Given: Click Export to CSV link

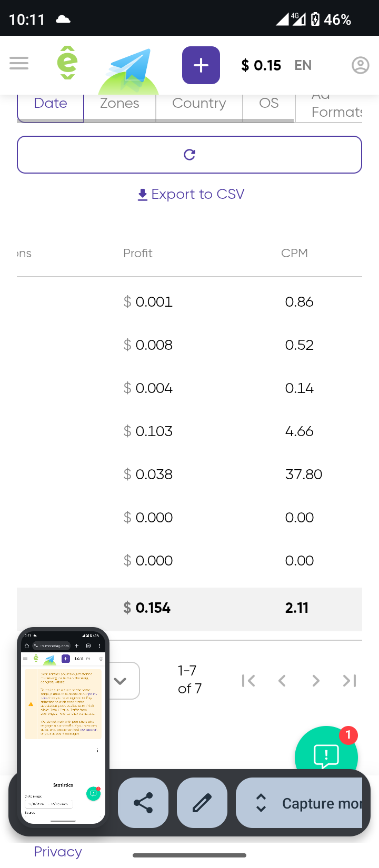Looking at the screenshot, I should coord(191,194).
